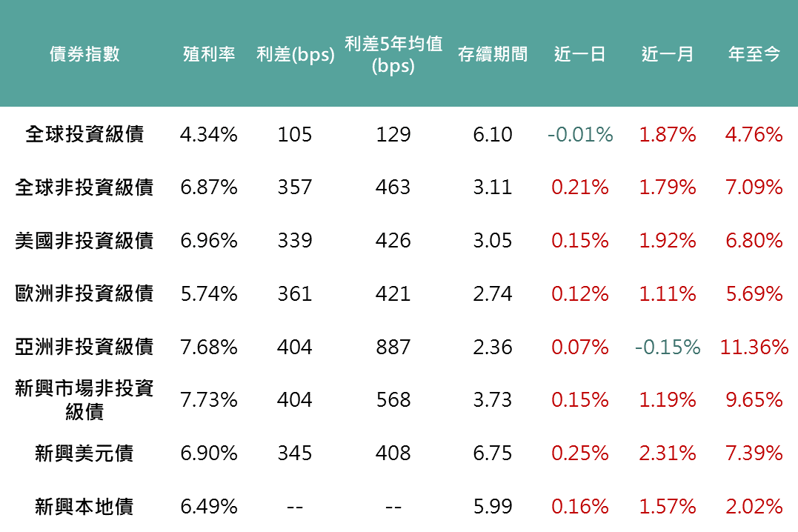Click the 近一日 column header
The width and height of the screenshot is (798, 532).
[580, 54]
